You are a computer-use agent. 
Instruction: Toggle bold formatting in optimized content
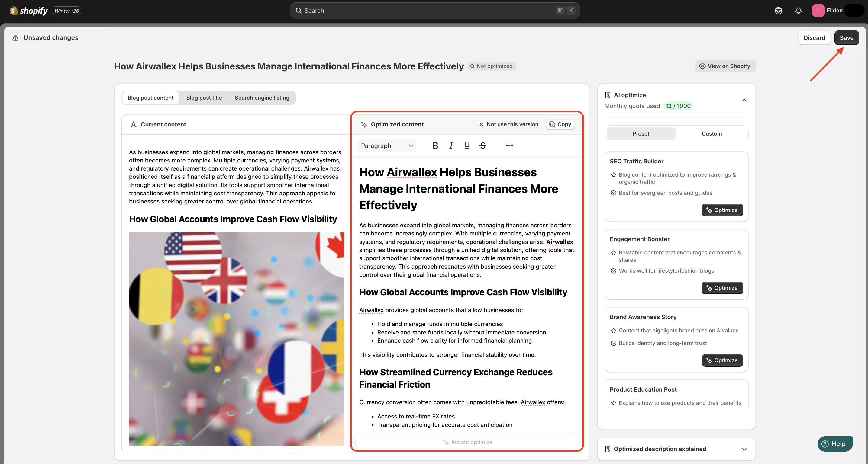(x=435, y=146)
